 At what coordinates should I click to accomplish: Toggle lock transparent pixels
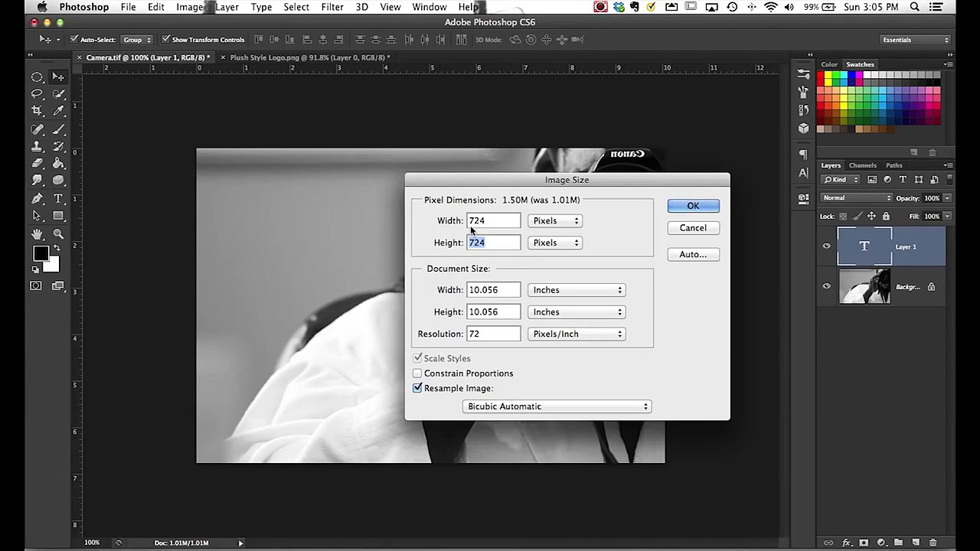click(x=843, y=217)
